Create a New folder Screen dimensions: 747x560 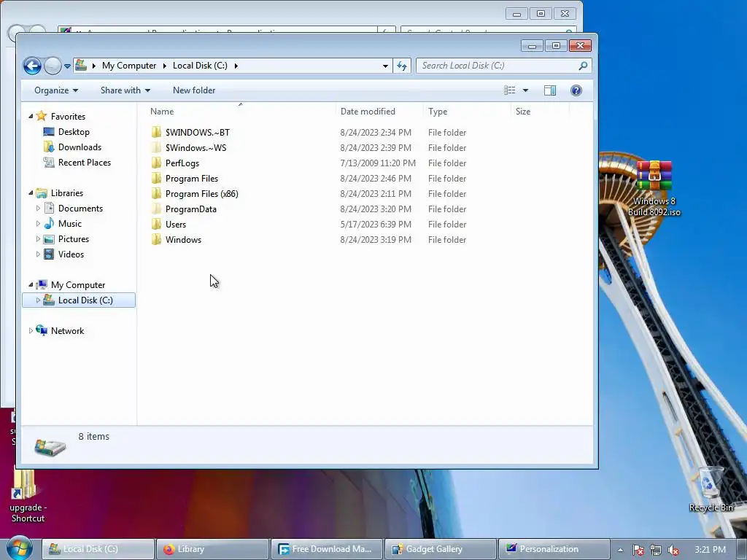(194, 90)
